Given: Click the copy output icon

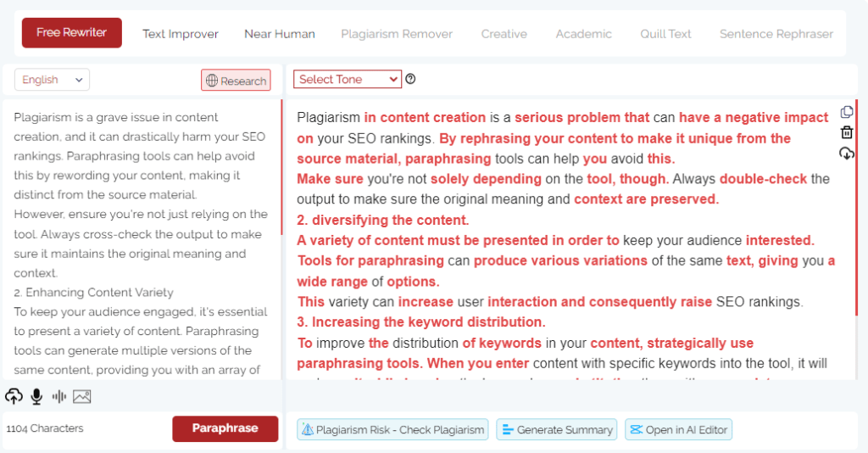Looking at the screenshot, I should click(x=847, y=112).
